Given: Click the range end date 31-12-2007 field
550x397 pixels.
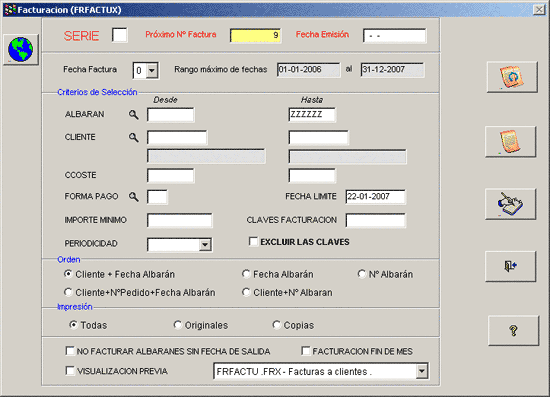Looking at the screenshot, I should pos(393,70).
